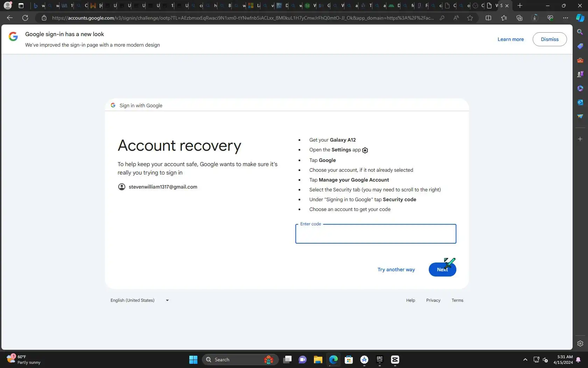Select the account email address text
Screen dimensions: 588x368
pos(163,187)
